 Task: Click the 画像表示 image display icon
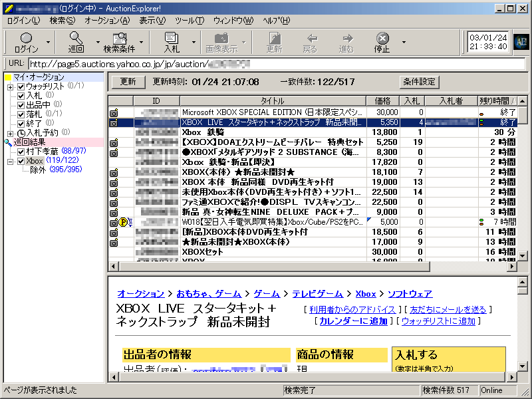(x=221, y=42)
